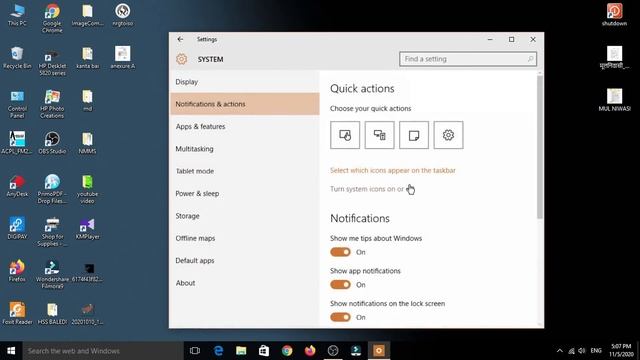Click the second quick action tile (connect)
Image resolution: width=640 pixels, height=360 pixels.
pyautogui.click(x=380, y=135)
